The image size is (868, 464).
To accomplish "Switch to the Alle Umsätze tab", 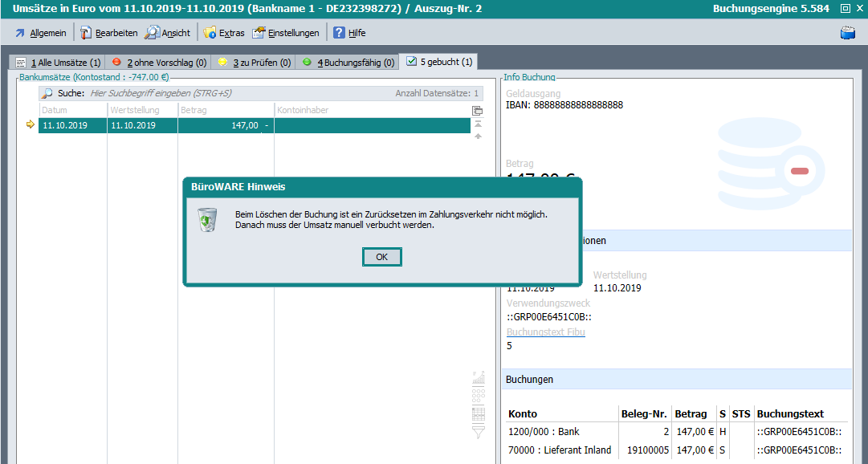I will click(x=58, y=62).
